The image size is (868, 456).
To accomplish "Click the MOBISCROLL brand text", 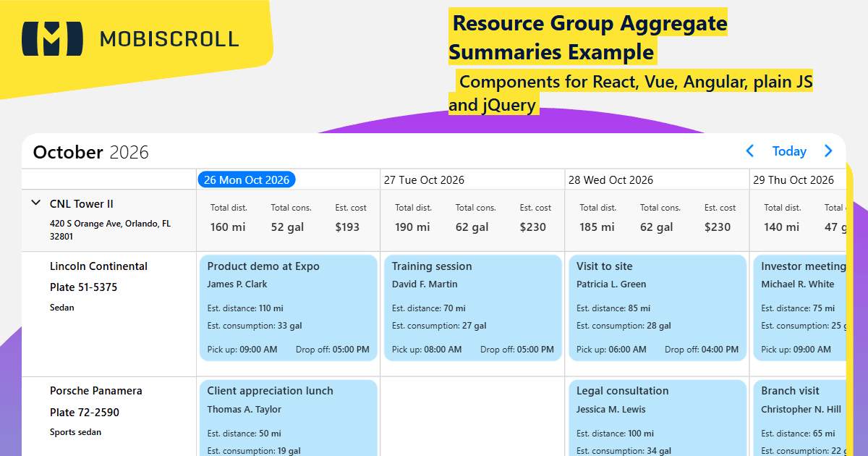I will [x=169, y=38].
